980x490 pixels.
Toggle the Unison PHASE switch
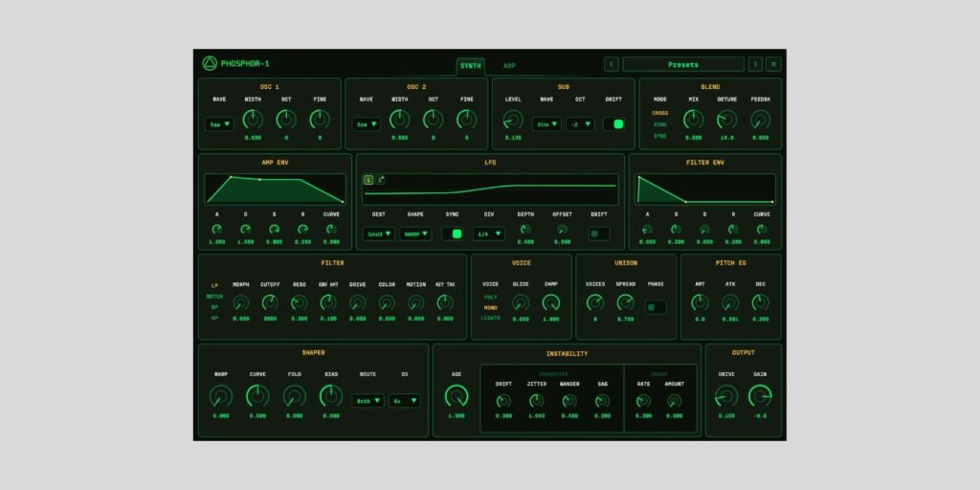click(656, 307)
